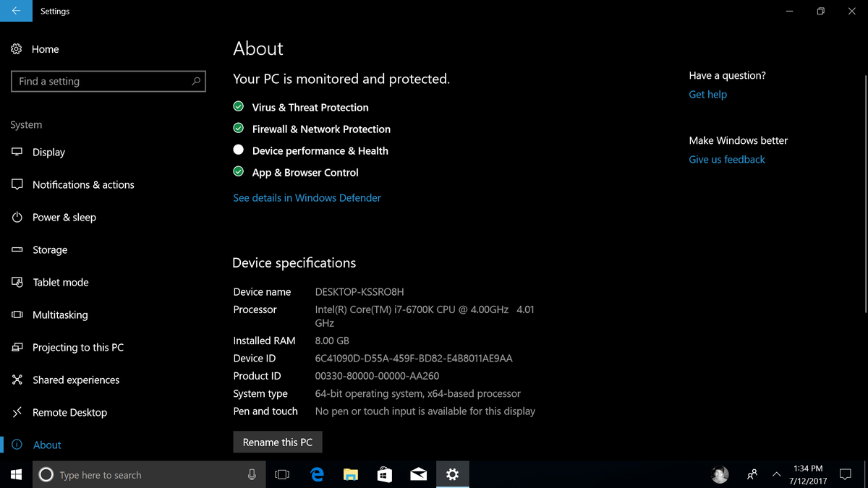Viewport: 868px width, 488px height.
Task: Select the Remote Desktop sidebar icon
Action: tap(17, 412)
